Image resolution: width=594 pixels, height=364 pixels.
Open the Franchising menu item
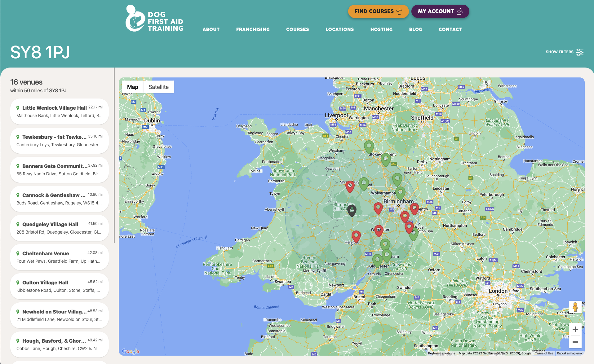(253, 29)
